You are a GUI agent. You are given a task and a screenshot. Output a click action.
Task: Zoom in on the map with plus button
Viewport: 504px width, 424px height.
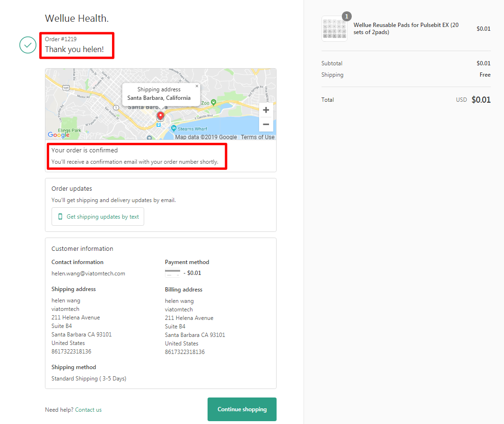tap(266, 110)
